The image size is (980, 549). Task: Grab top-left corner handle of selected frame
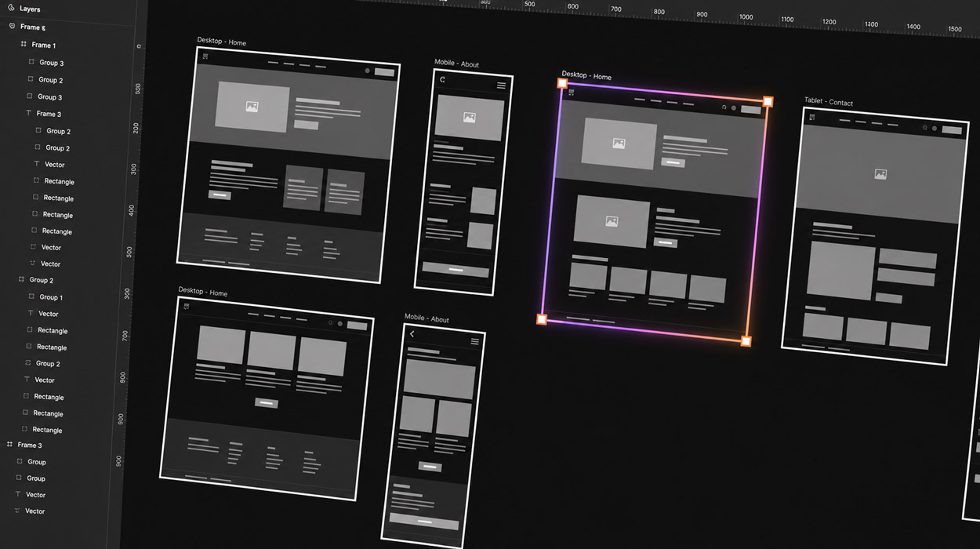(x=562, y=83)
